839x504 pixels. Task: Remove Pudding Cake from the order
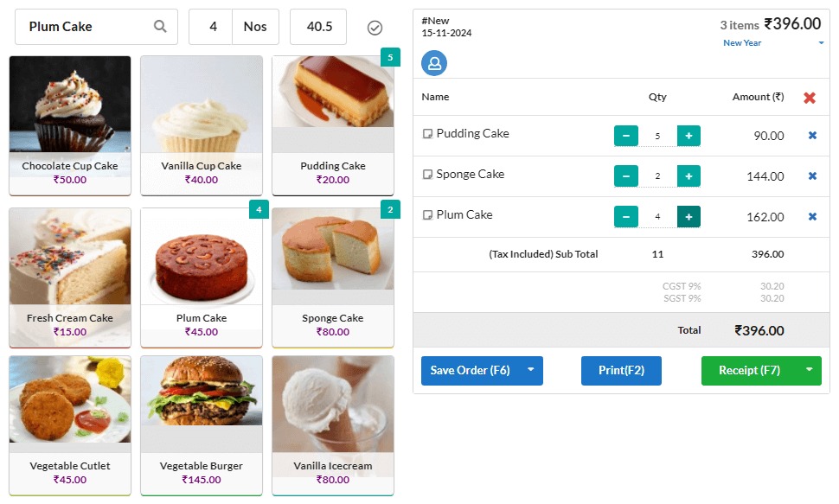point(812,136)
